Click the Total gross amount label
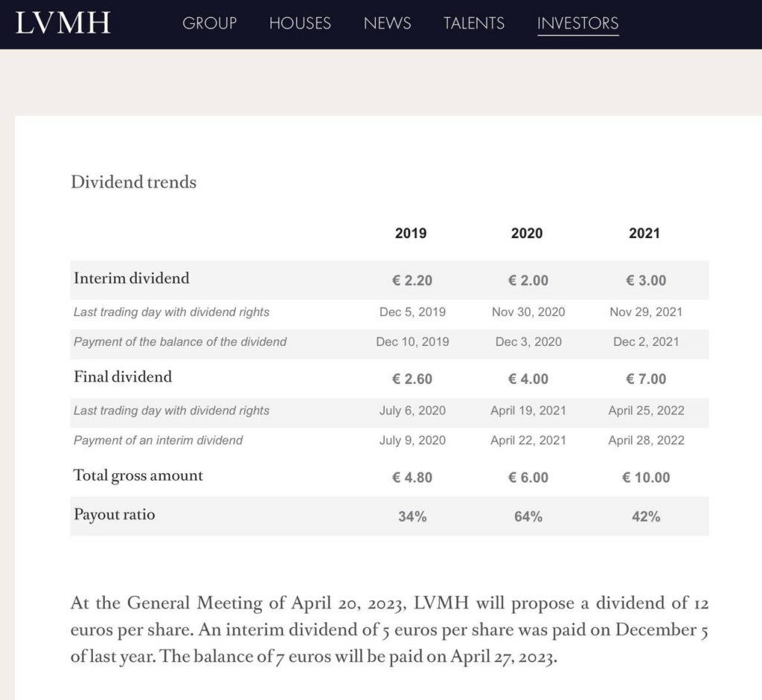The image size is (762, 700). pyautogui.click(x=138, y=475)
